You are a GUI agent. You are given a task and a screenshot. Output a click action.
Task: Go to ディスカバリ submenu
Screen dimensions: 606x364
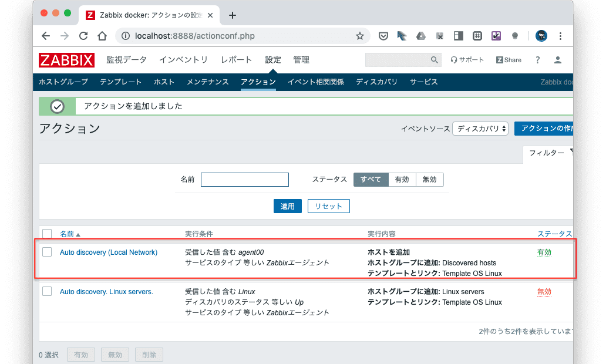(x=376, y=82)
